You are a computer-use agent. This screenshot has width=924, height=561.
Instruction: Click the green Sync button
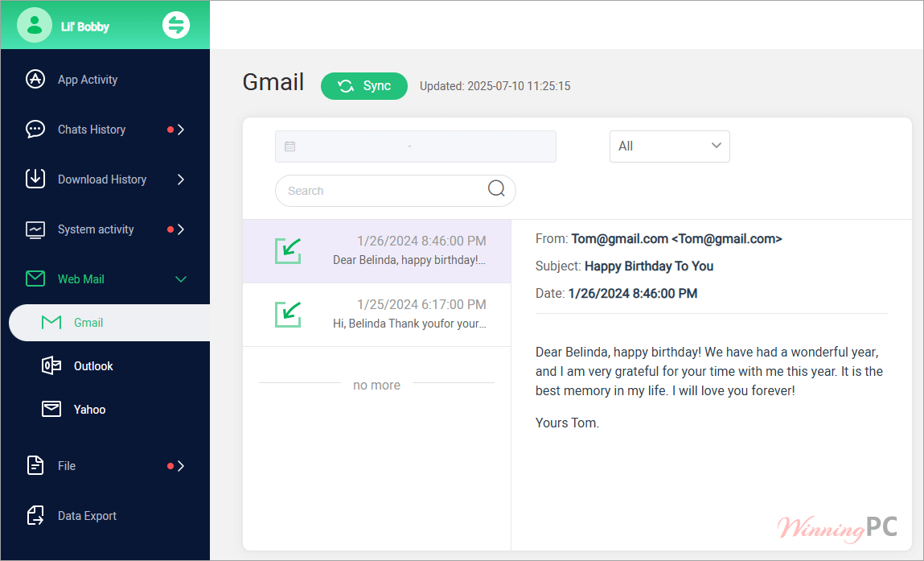click(364, 86)
